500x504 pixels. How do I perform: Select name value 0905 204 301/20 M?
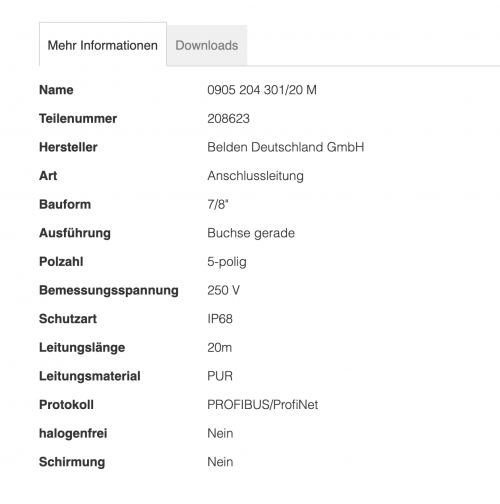(262, 90)
